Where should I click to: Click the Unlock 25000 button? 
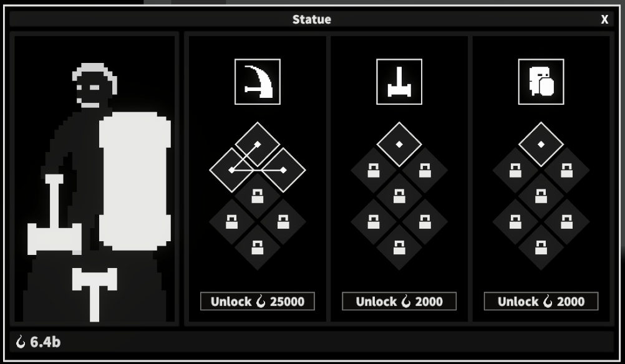pyautogui.click(x=258, y=301)
